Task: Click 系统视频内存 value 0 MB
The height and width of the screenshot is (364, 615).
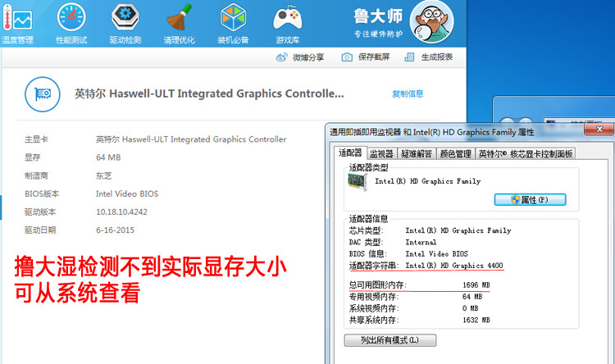Action: [471, 308]
